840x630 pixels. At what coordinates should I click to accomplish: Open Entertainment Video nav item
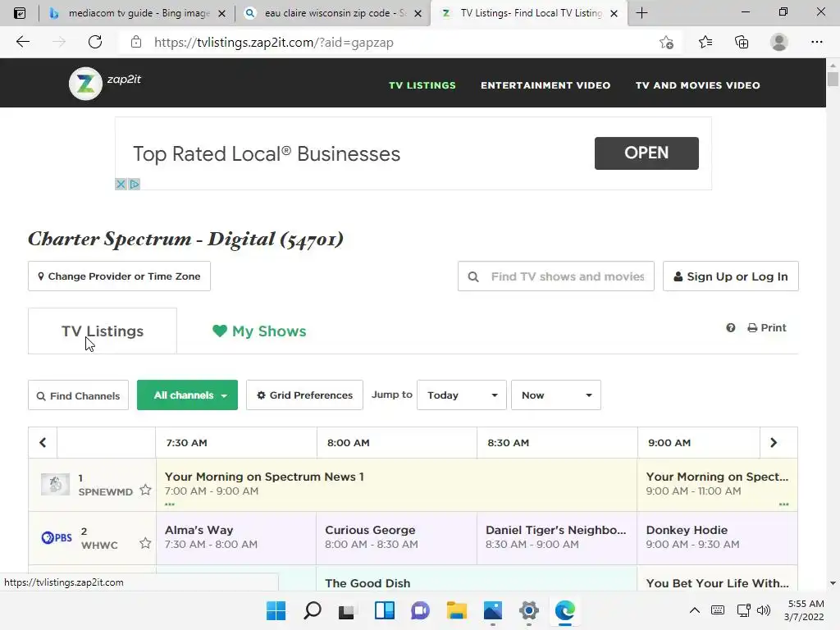tap(546, 85)
